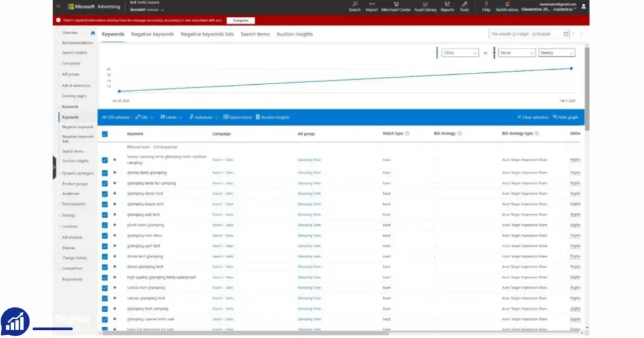This screenshot has width=644, height=338.
Task: Switch to the Search terms tab
Action: pos(255,34)
